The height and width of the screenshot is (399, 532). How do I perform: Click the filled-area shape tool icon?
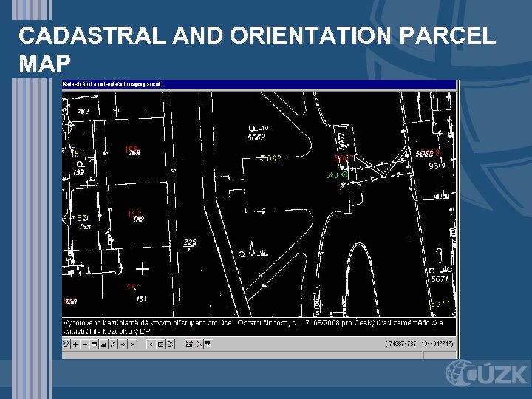click(104, 344)
